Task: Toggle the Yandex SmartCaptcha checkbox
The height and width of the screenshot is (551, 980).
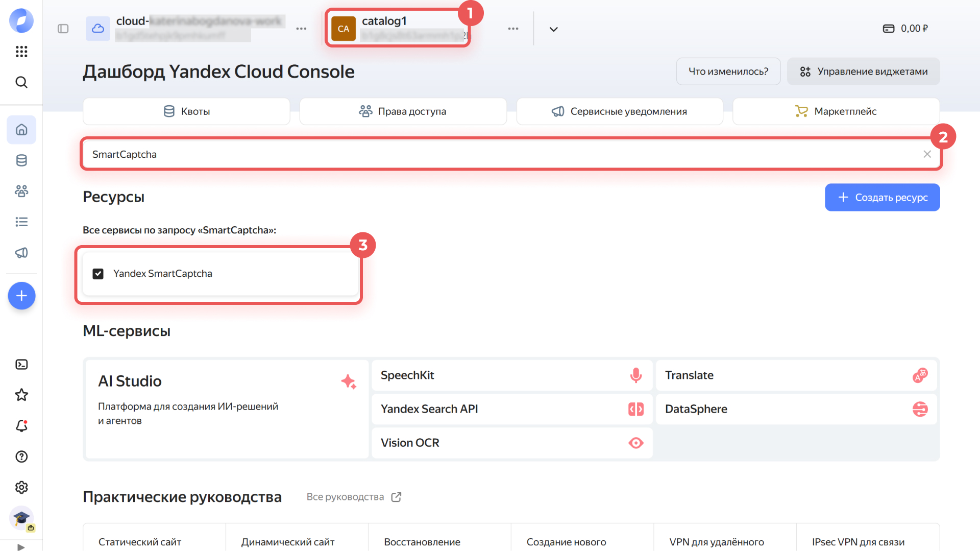Action: (x=98, y=274)
